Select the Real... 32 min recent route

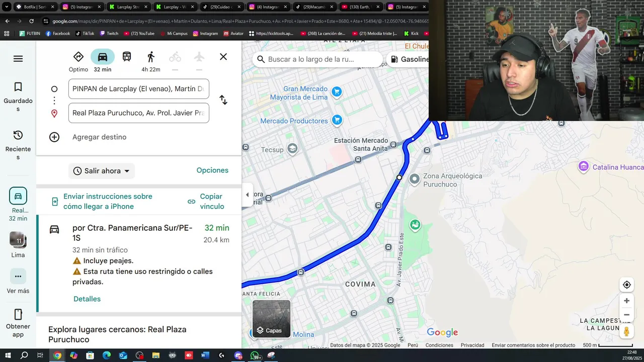[x=18, y=204]
